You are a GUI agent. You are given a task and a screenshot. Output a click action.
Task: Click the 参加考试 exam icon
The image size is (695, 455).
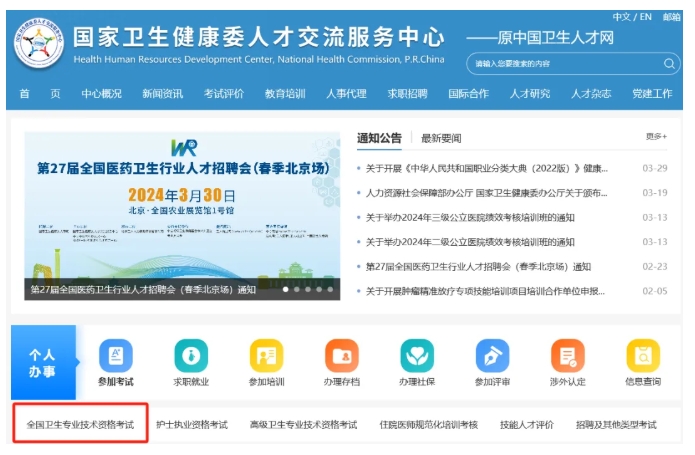pyautogui.click(x=115, y=357)
